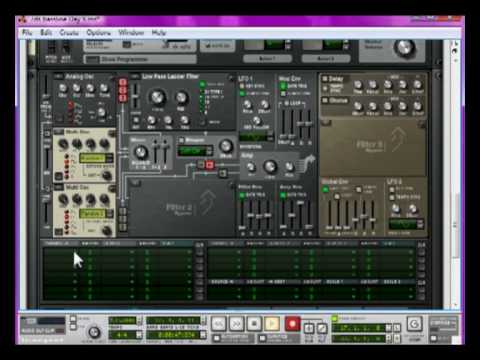Click the Amp Gain knob
Viewport: 480px width, 360px height.
tap(270, 166)
